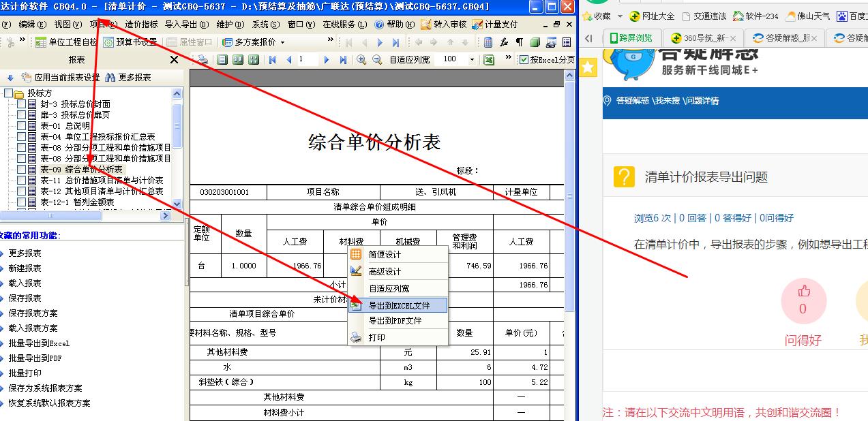The width and height of the screenshot is (868, 421).
Task: Go to the first report page
Action: click(273, 60)
